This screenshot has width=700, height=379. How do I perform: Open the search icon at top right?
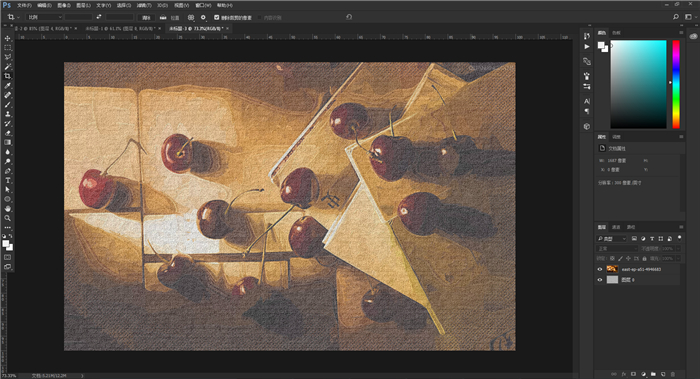(x=676, y=17)
